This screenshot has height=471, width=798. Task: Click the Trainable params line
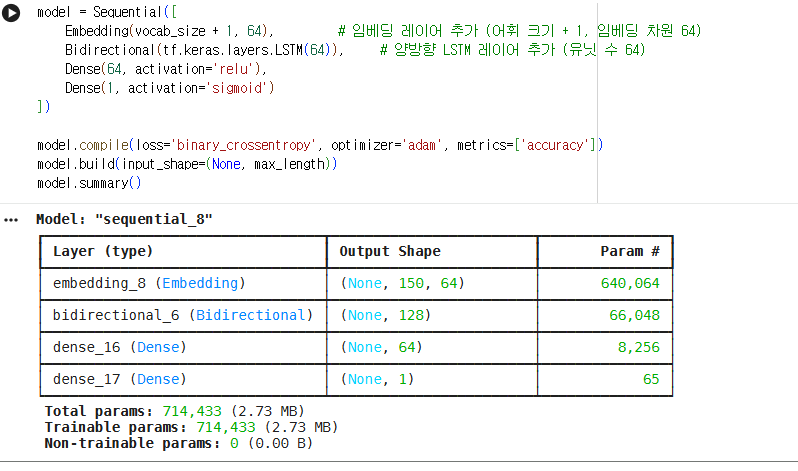point(191,427)
